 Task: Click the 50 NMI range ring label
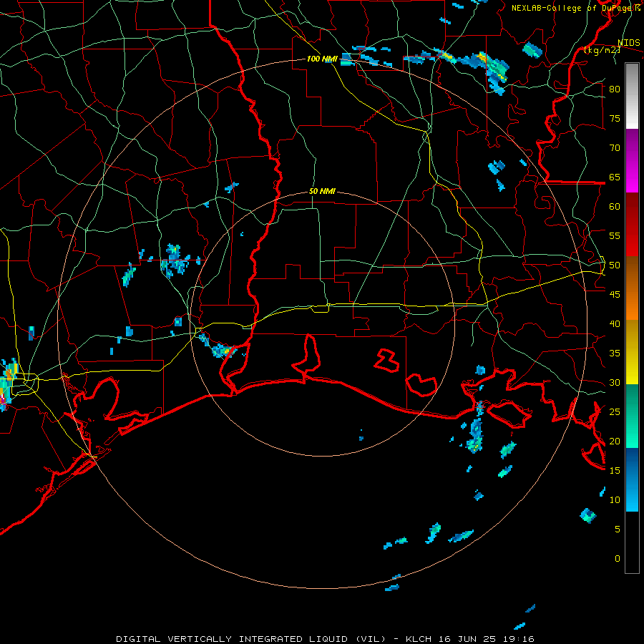click(322, 191)
